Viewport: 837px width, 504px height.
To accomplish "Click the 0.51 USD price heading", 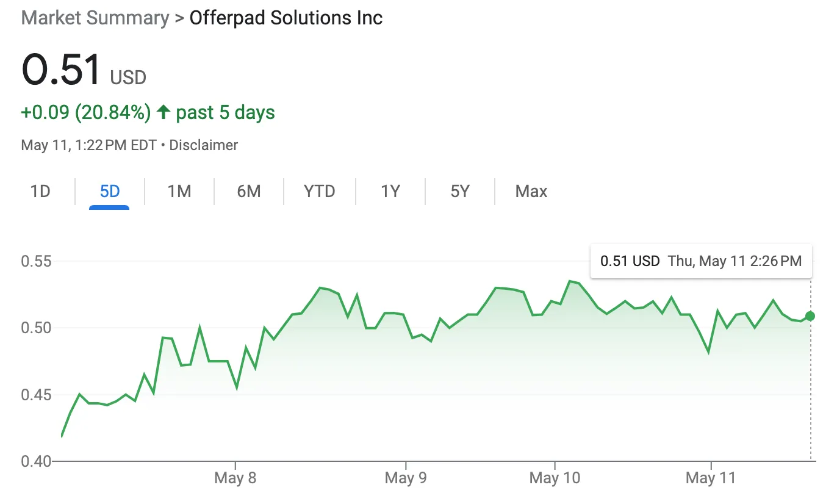I will pyautogui.click(x=84, y=70).
